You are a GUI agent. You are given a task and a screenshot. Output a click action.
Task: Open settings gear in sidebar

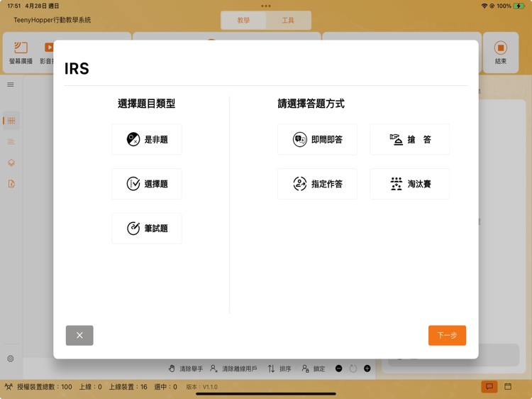tap(11, 359)
